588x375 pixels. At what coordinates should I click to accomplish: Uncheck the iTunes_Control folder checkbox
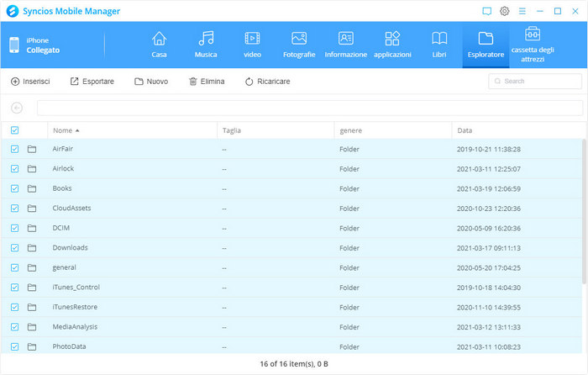click(14, 288)
